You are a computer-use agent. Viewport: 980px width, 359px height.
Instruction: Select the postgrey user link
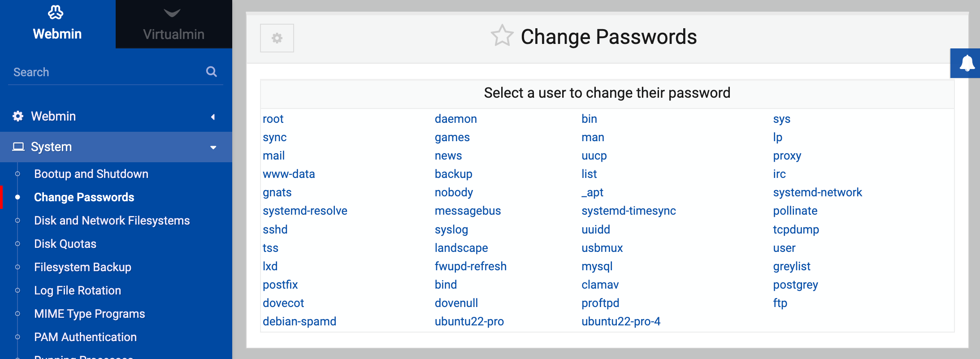coord(795,285)
